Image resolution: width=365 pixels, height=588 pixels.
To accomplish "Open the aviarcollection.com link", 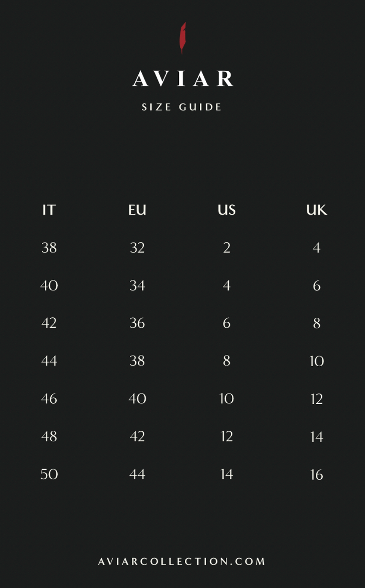I will (x=182, y=561).
